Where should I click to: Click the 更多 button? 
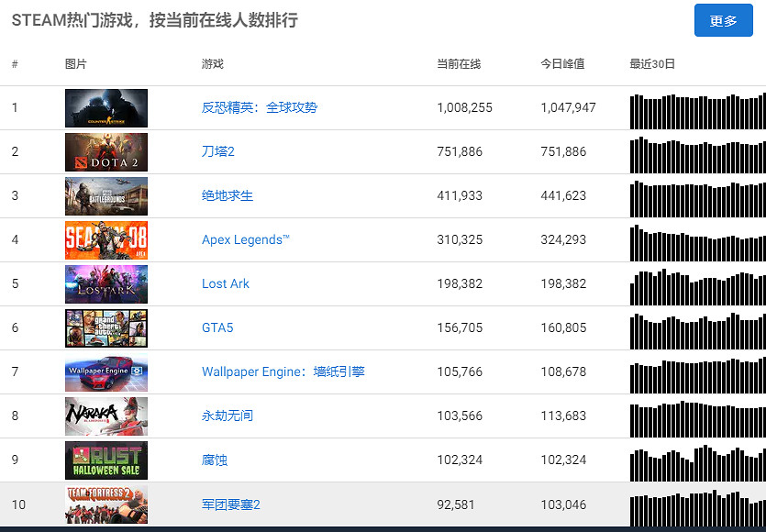click(724, 20)
